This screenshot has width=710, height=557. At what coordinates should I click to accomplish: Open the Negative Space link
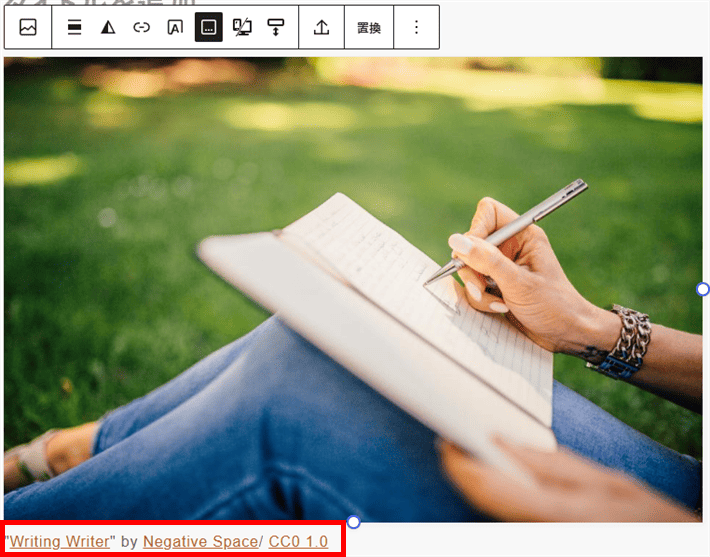pos(200,542)
